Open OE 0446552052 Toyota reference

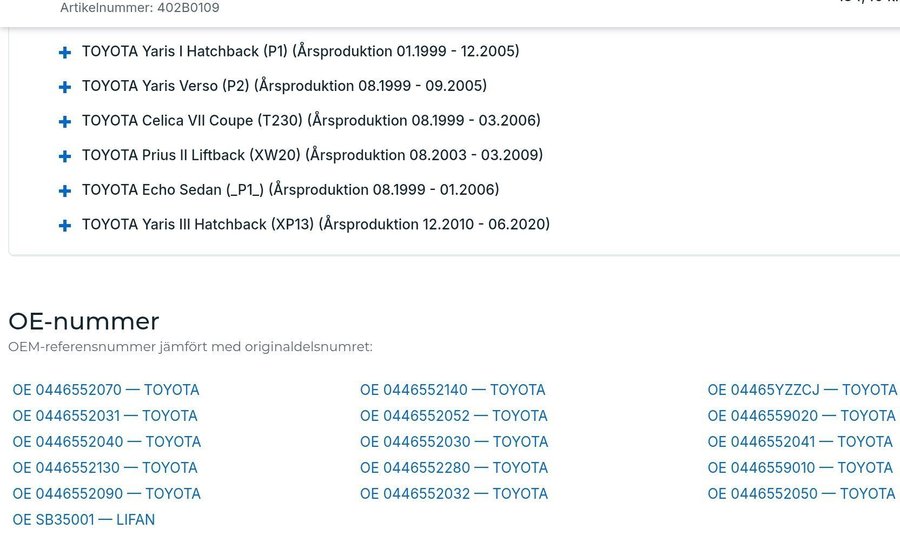[x=454, y=416]
